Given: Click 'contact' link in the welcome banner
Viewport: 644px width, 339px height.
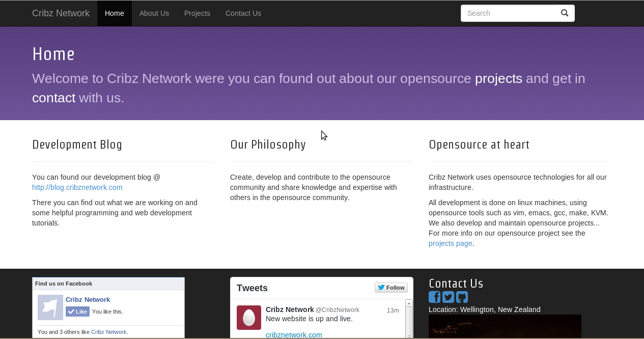Looking at the screenshot, I should pyautogui.click(x=53, y=98).
